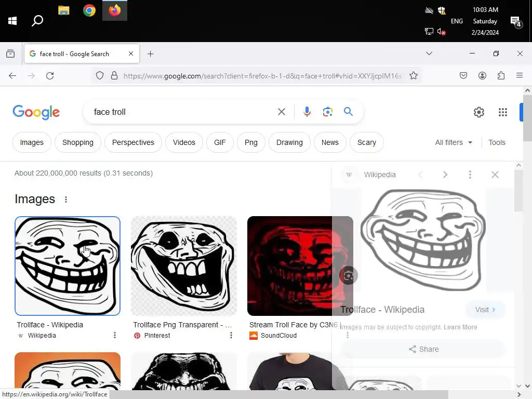This screenshot has width=532, height=399.
Task: Select the News filter chip
Action: 330,142
